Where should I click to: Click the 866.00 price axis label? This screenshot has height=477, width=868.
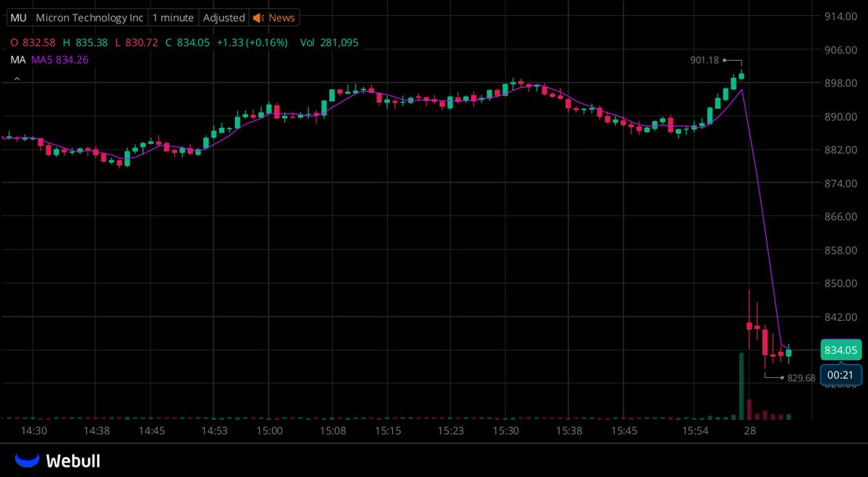841,216
